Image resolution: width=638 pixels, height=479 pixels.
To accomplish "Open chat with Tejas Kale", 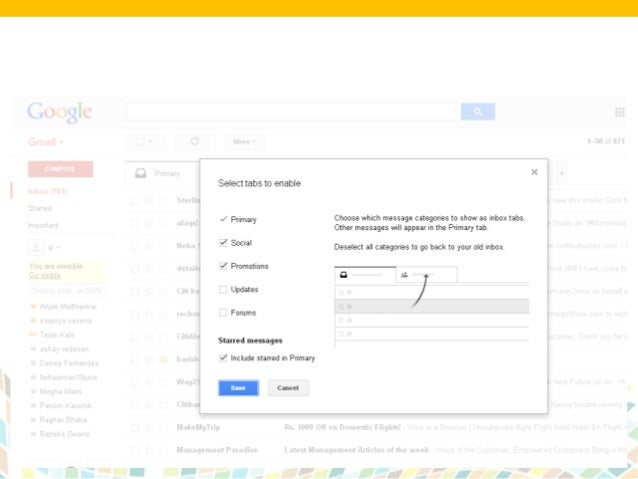I will (x=57, y=335).
